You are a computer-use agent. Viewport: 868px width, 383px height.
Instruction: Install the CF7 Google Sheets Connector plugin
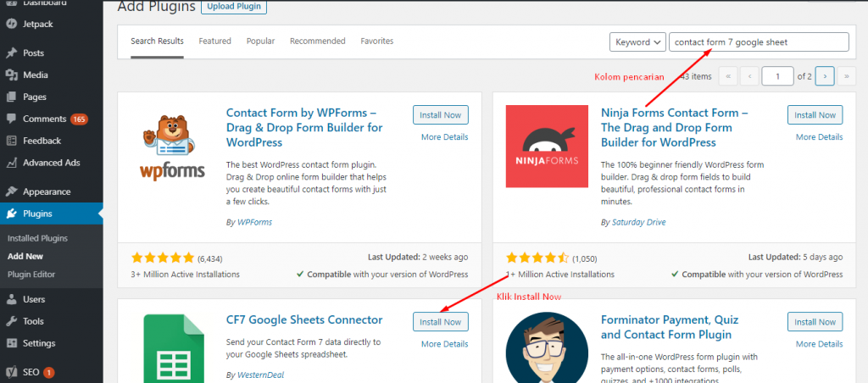point(440,322)
